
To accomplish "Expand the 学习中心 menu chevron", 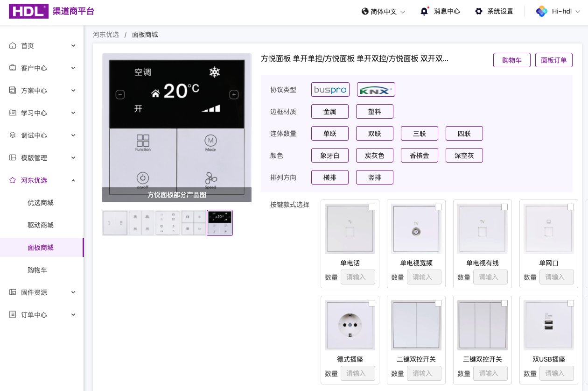I will 73,113.
